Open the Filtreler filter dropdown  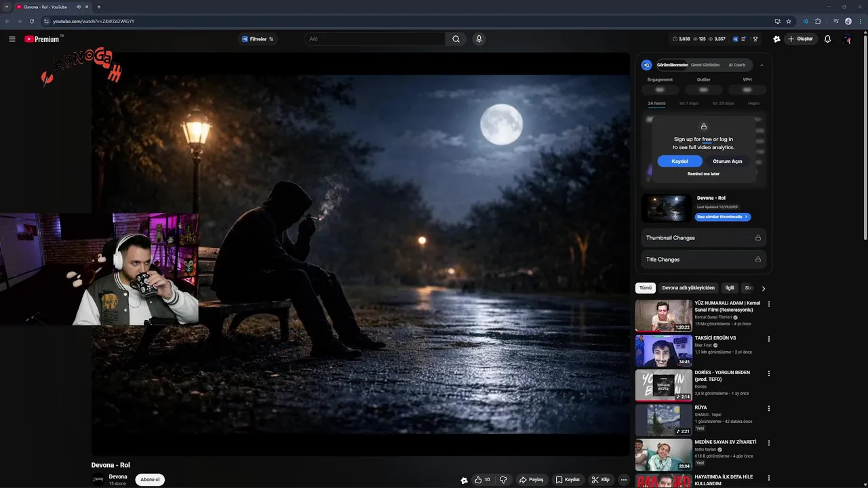tap(258, 39)
